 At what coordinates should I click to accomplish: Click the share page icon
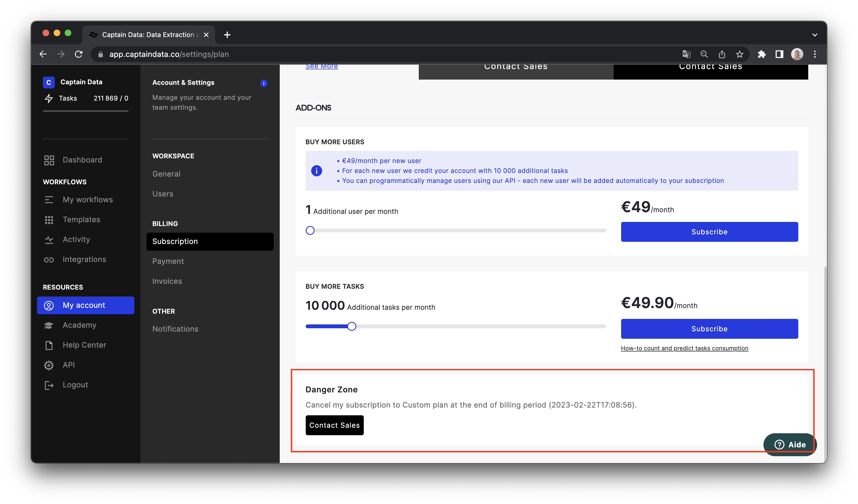click(722, 54)
